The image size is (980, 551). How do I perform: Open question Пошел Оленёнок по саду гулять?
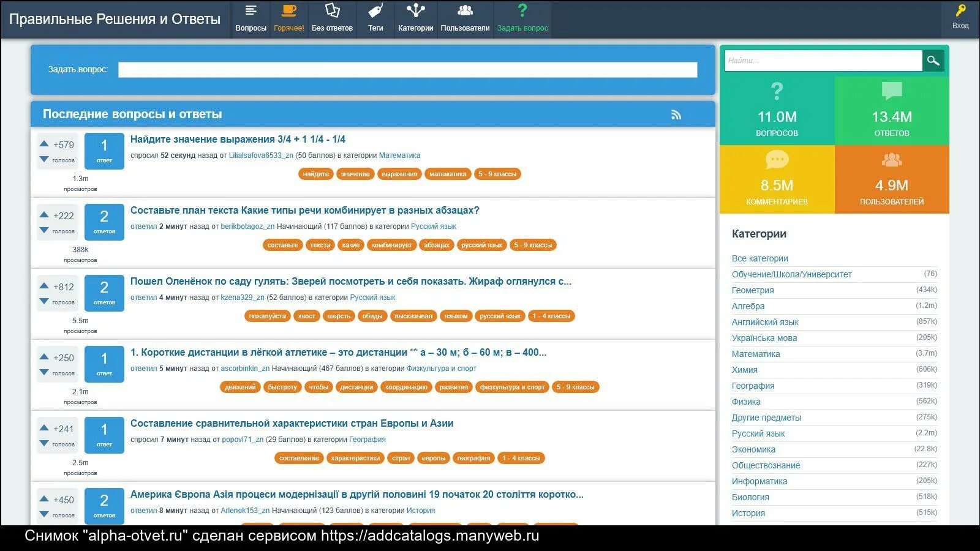point(350,282)
